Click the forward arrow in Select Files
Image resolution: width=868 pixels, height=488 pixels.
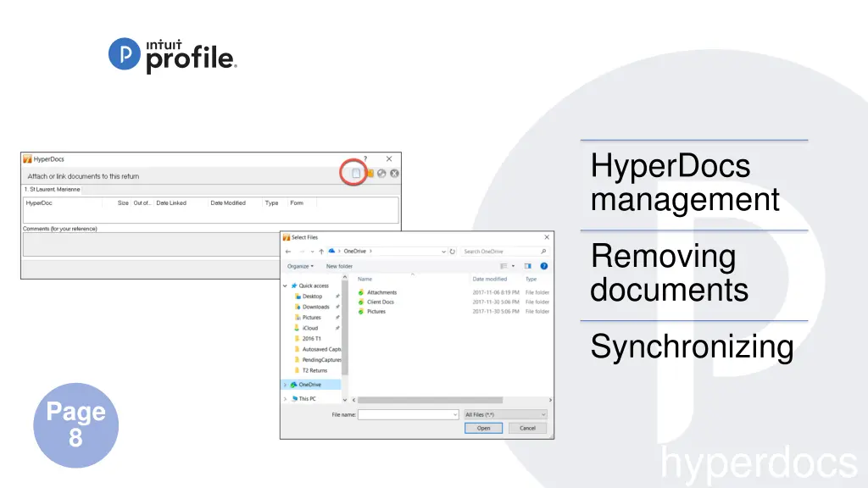[302, 251]
